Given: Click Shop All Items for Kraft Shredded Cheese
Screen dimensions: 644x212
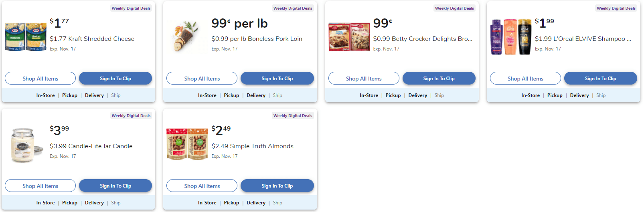Looking at the screenshot, I should pos(40,79).
